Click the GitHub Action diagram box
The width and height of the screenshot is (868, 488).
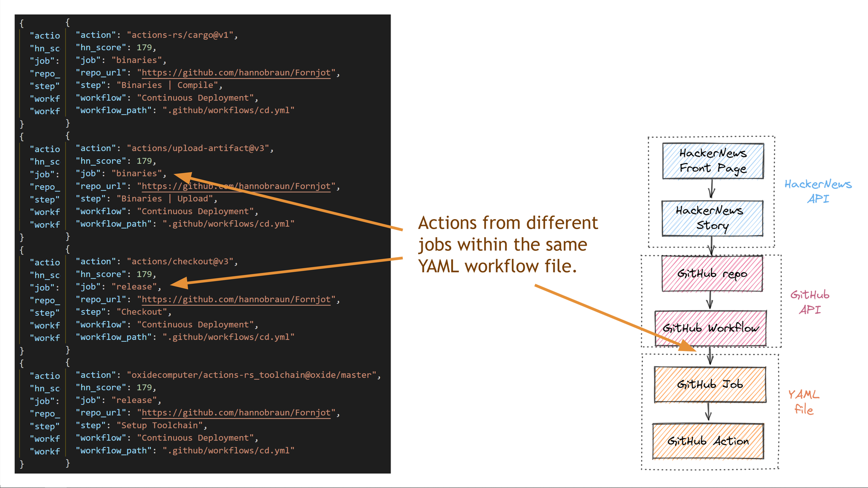pos(708,441)
